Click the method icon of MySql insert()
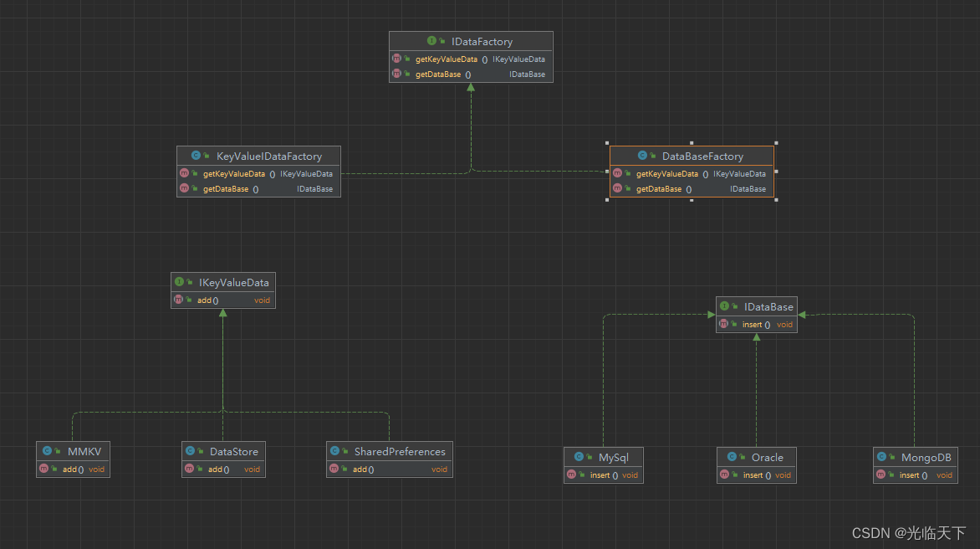Image resolution: width=980 pixels, height=549 pixels. (x=571, y=475)
